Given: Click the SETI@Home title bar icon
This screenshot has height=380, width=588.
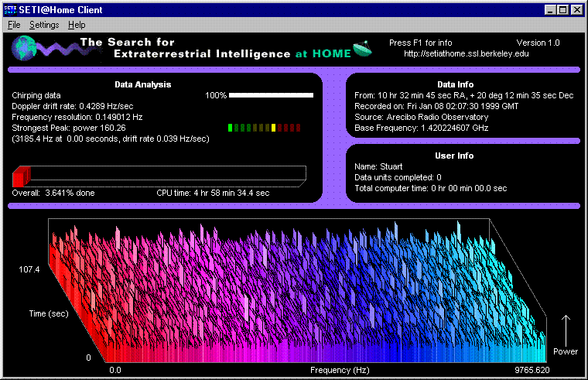Looking at the screenshot, I should coord(10,10).
